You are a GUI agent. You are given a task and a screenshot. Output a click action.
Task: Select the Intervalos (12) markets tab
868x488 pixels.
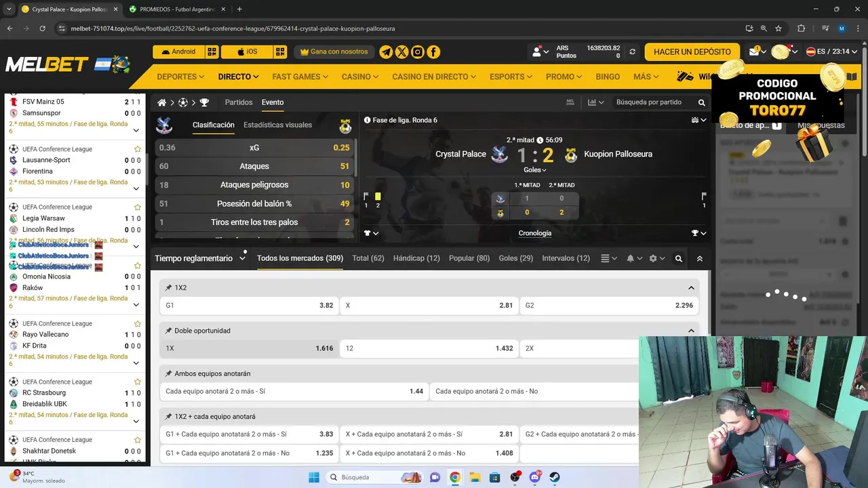click(x=566, y=258)
